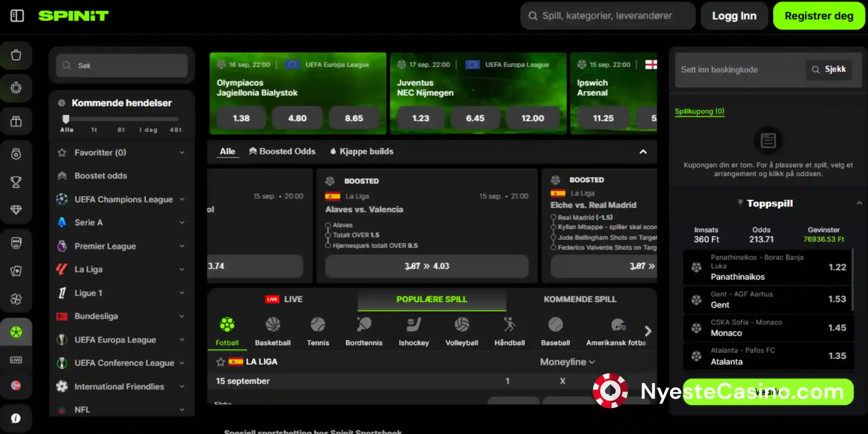Open the diamond icon in left rail
Image resolution: width=868 pixels, height=434 pixels.
(16, 210)
